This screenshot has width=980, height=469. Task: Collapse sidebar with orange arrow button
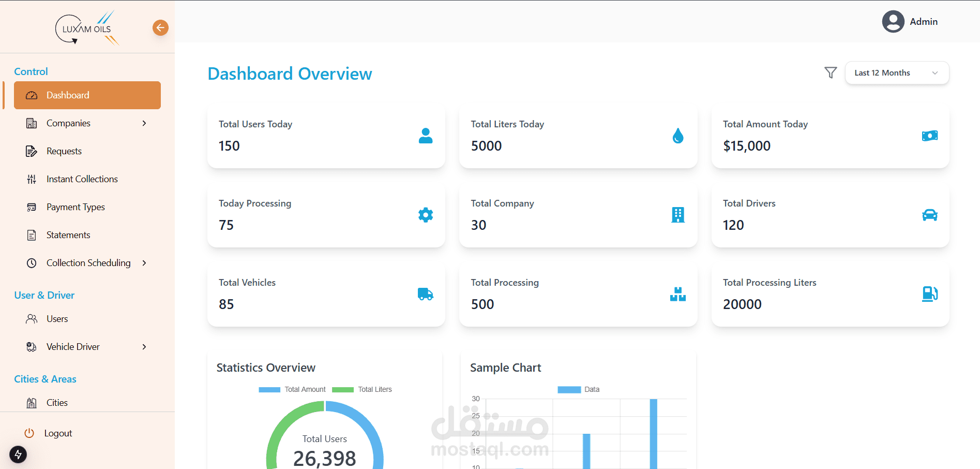[x=160, y=27]
